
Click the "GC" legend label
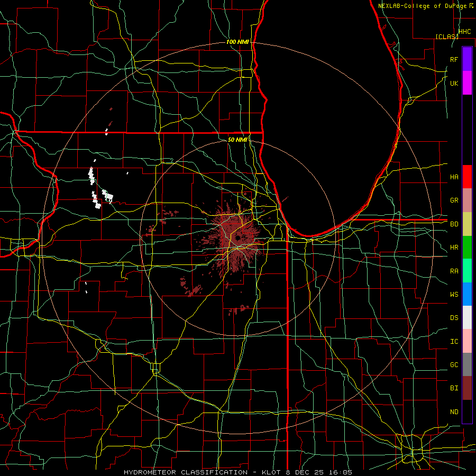coord(454,365)
